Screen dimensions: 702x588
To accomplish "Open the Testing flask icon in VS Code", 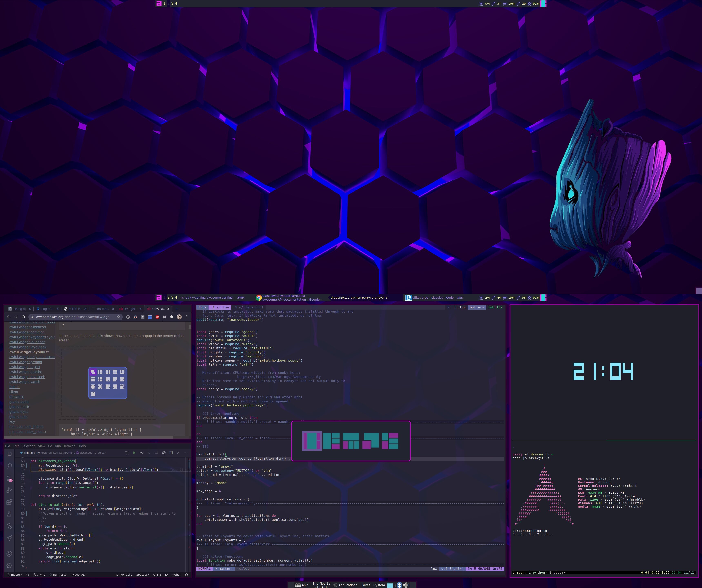I will [x=9, y=514].
